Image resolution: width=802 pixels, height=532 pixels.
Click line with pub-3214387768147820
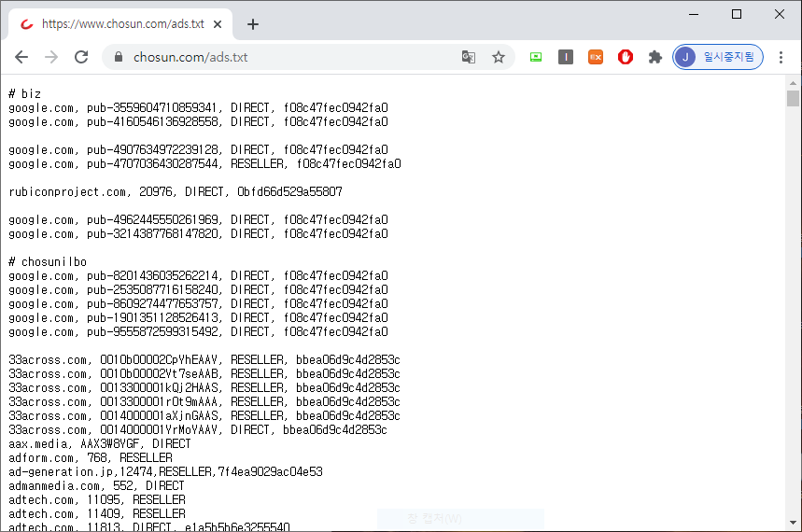[x=199, y=233]
